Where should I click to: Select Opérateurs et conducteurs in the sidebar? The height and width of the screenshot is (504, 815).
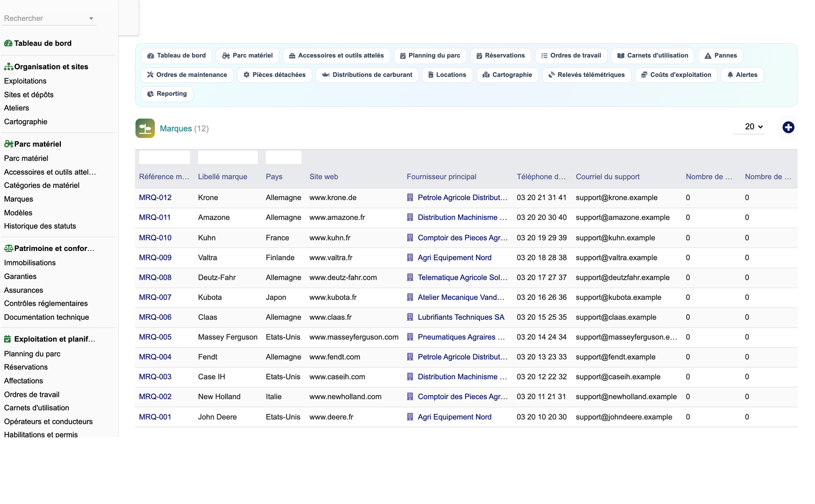49,422
